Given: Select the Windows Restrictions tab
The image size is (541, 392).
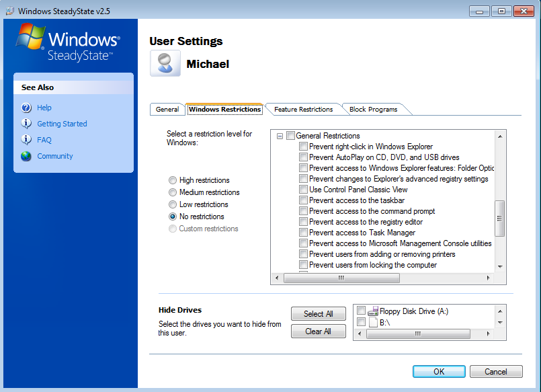Looking at the screenshot, I should coord(224,109).
